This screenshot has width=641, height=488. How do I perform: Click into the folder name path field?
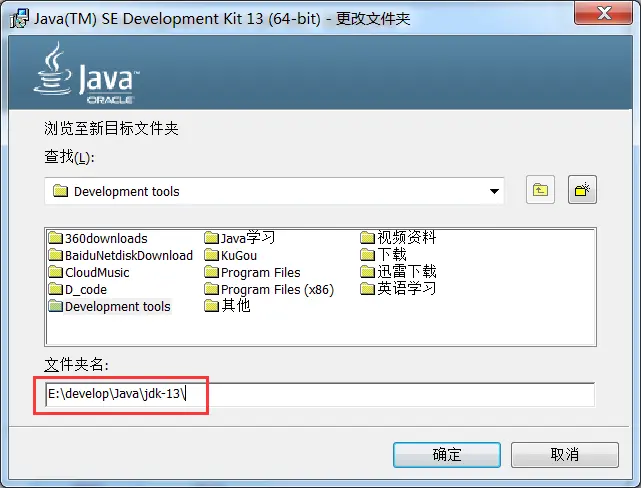tap(320, 394)
